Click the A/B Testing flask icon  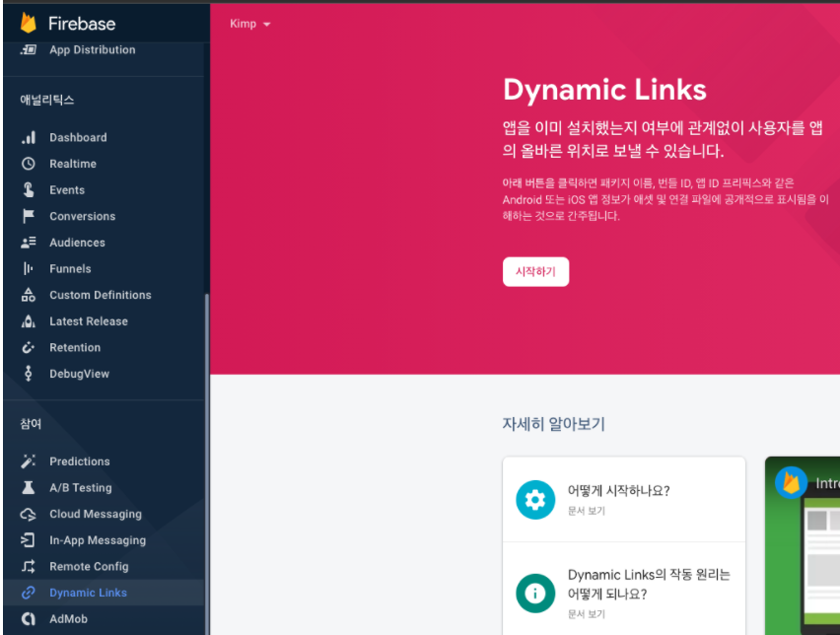(x=29, y=488)
